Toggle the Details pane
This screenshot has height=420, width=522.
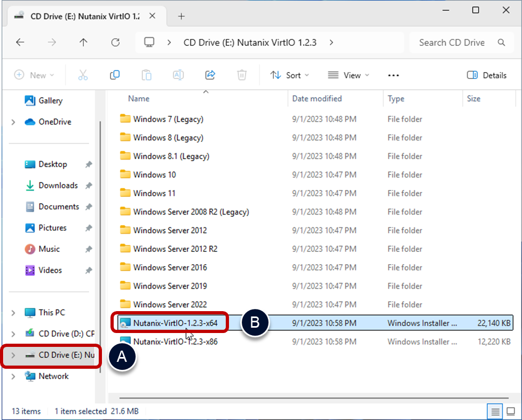click(x=486, y=75)
